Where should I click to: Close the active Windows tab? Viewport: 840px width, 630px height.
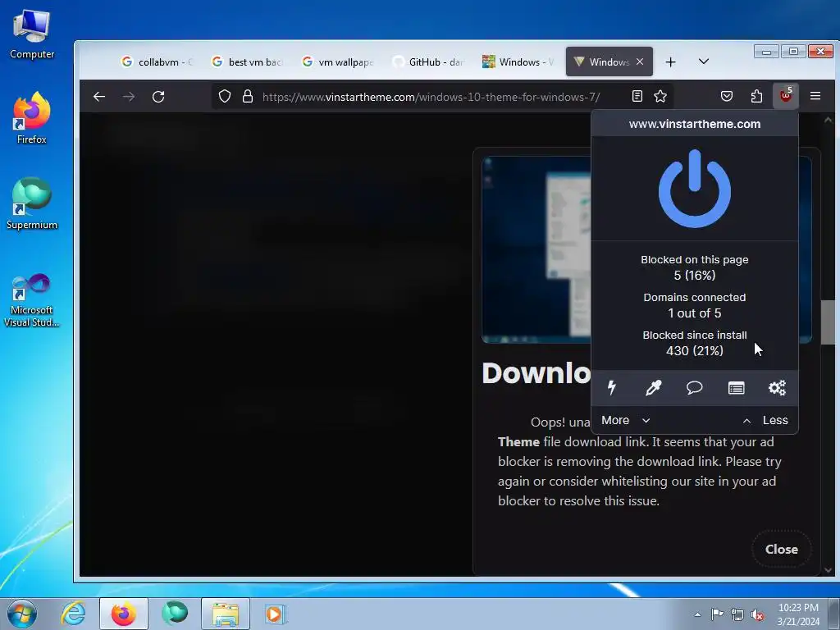point(640,62)
